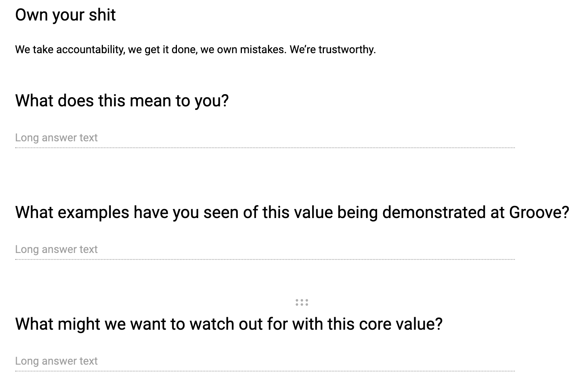Click the word "Groove?" in the second question

point(539,212)
